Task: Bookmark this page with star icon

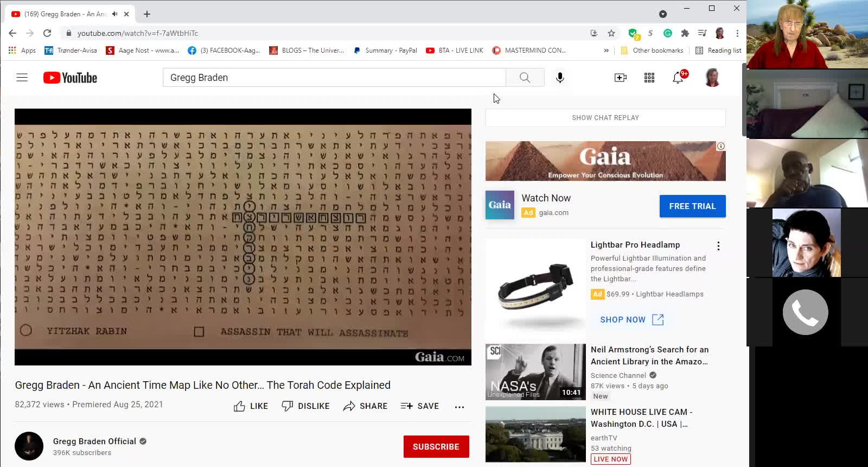Action: click(x=611, y=33)
